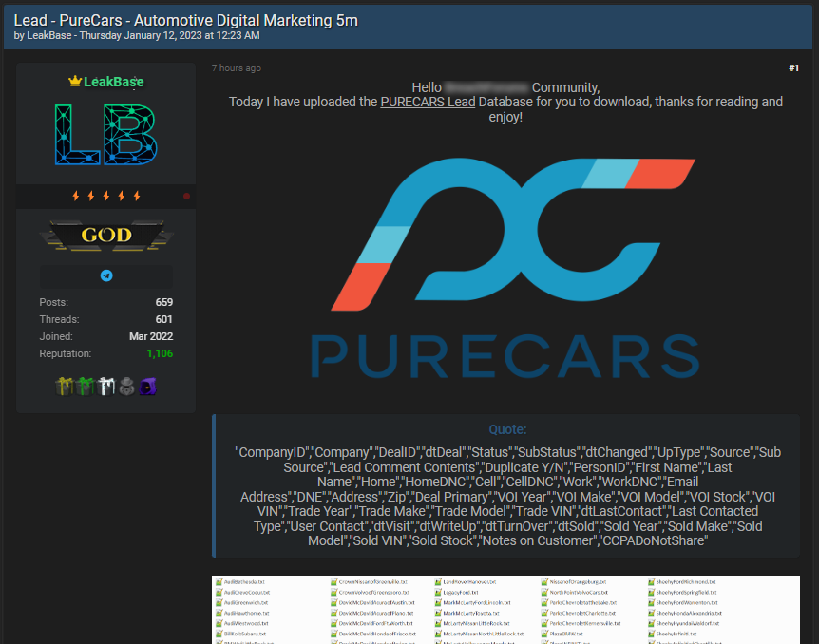
Task: Click the file name SheehyFordSpringfield.txt
Action: coord(686,592)
